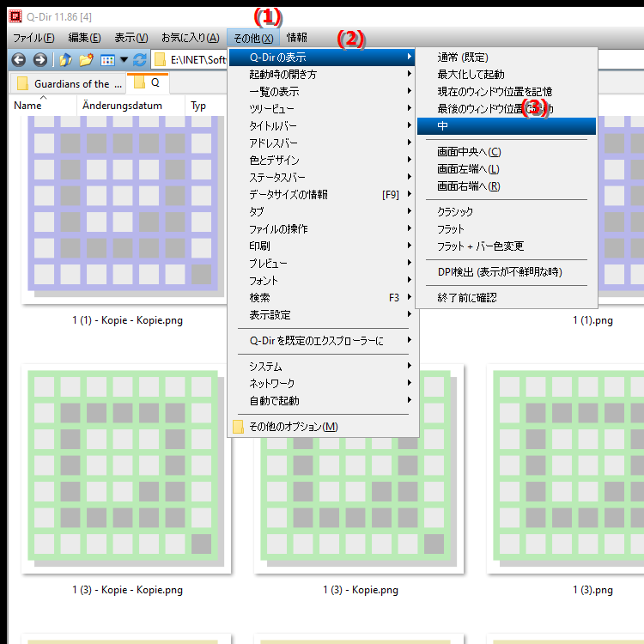Choose 画面左端へ(L) option
Screen dimensions: 644x644
(x=507, y=169)
